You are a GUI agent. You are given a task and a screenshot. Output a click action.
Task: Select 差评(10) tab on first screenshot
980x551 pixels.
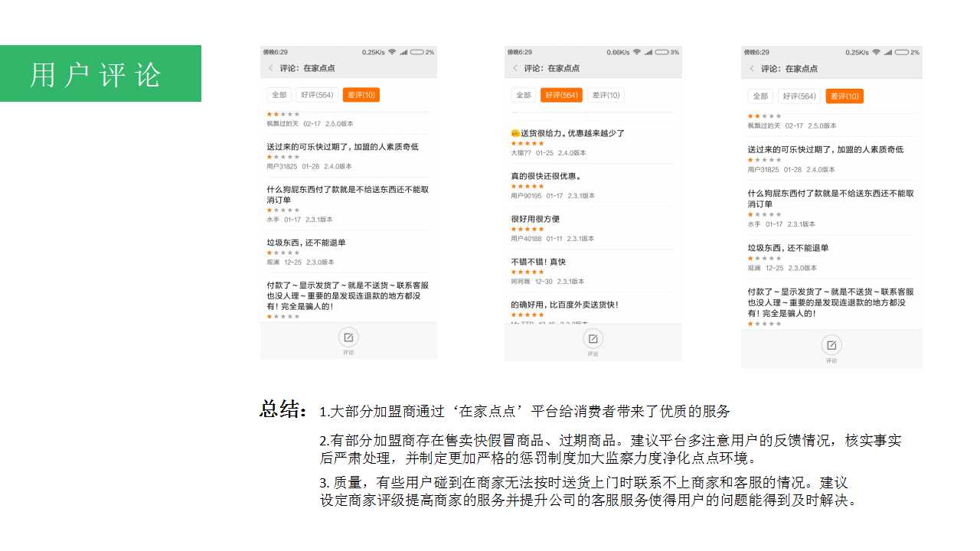coord(361,95)
